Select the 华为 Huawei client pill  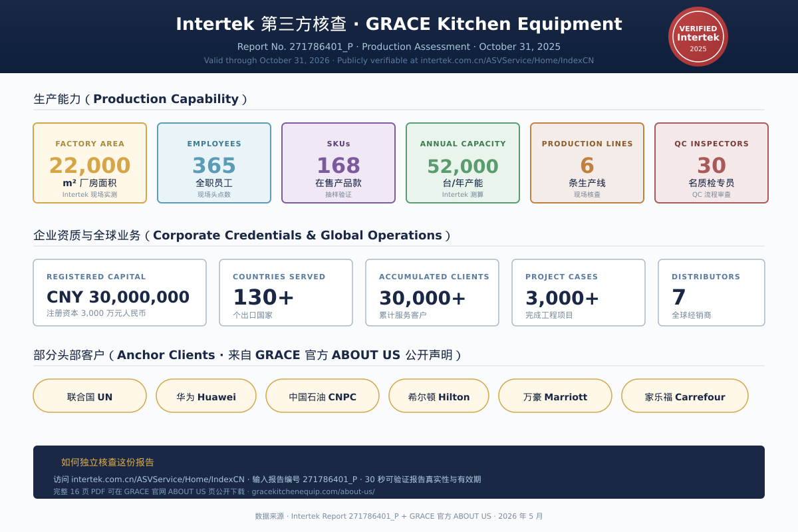206,396
